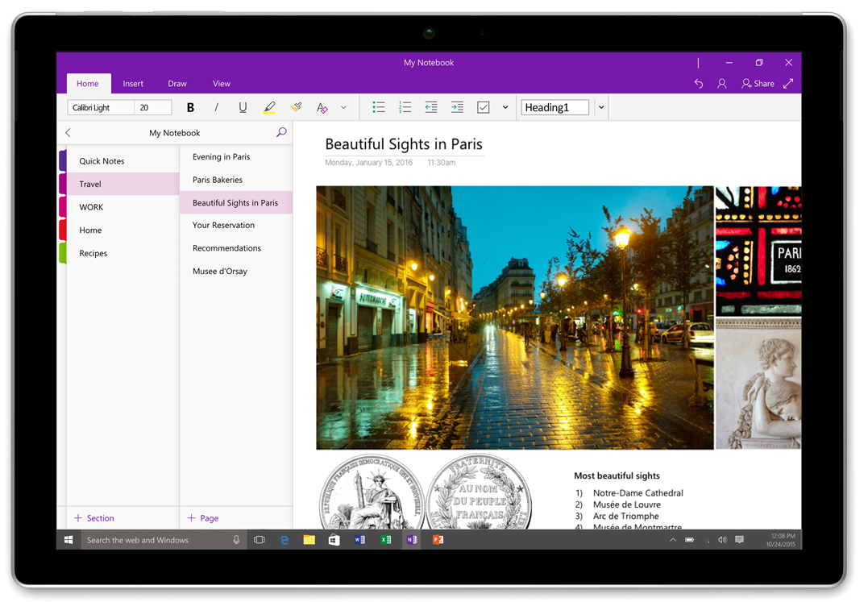This screenshot has width=868, height=602.
Task: Click the search magnifier in notebook pane
Action: coord(281,132)
